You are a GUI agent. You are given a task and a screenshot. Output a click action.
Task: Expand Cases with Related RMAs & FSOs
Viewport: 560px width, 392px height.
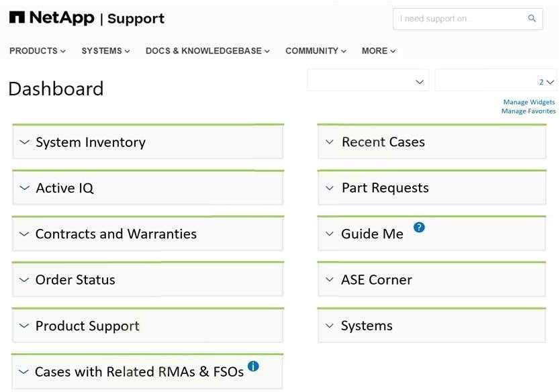tap(24, 372)
